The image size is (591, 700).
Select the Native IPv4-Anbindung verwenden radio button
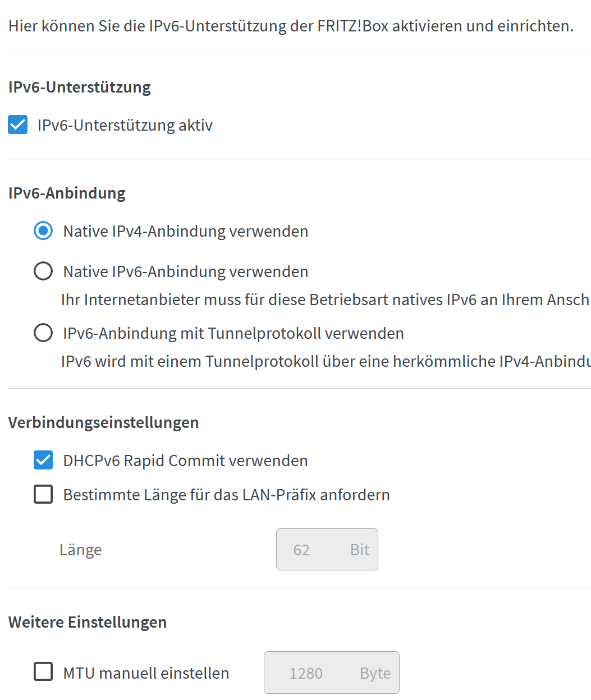[x=43, y=231]
